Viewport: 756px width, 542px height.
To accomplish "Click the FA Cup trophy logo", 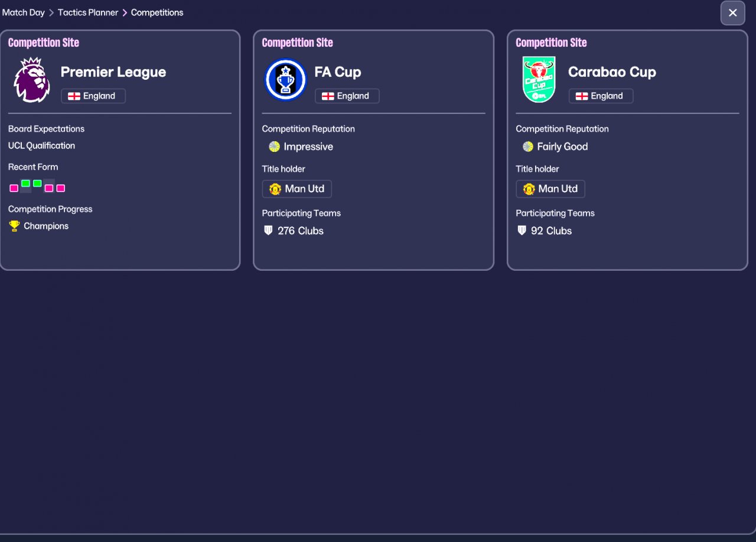I will (285, 80).
